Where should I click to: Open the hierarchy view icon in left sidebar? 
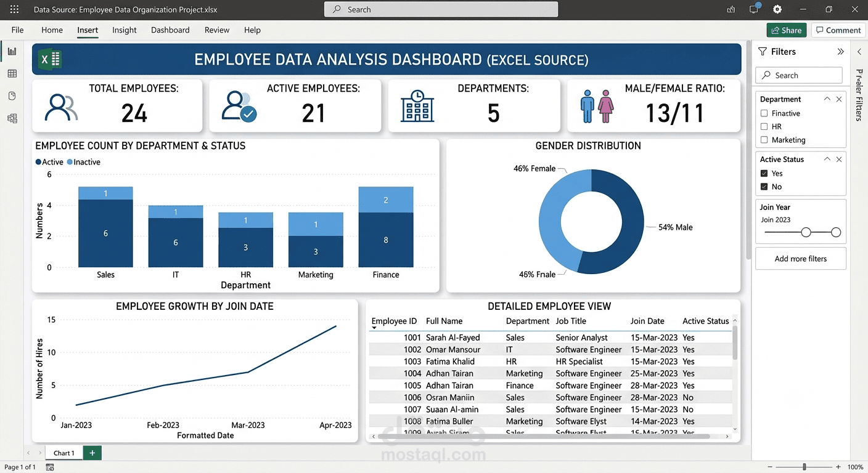pyautogui.click(x=12, y=118)
